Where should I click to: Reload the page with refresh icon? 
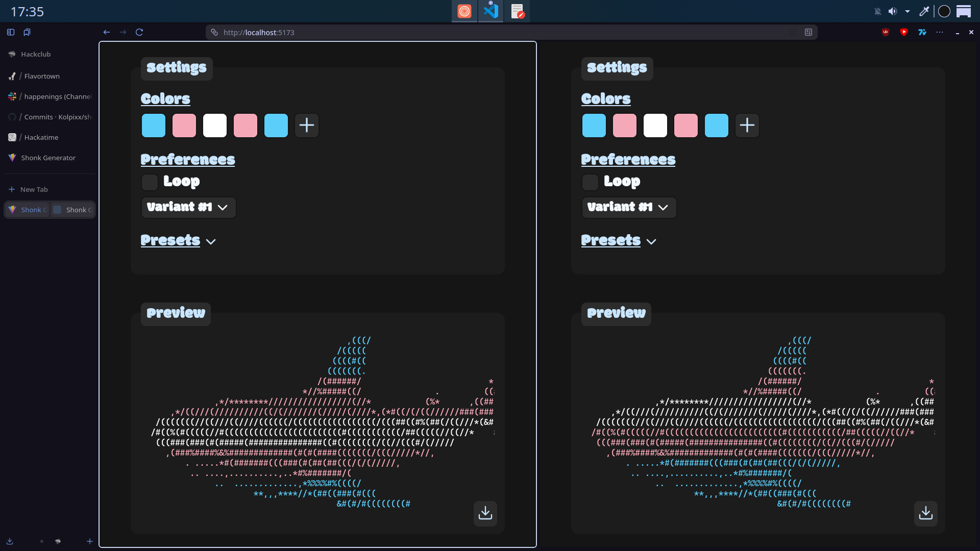click(139, 32)
